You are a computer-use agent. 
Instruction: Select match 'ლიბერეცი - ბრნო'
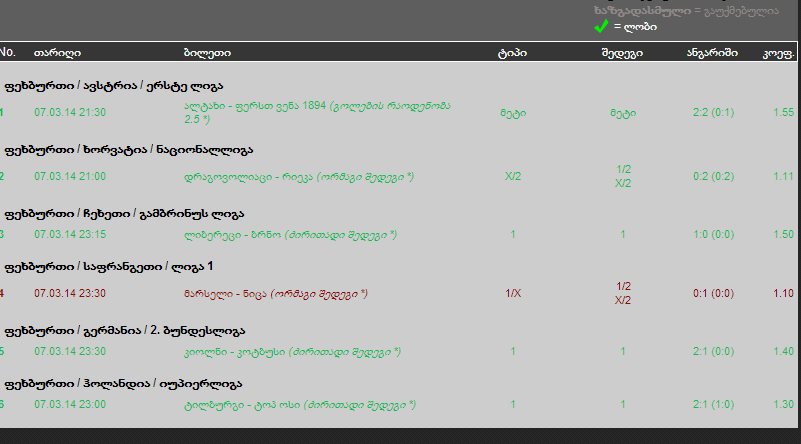(x=232, y=235)
